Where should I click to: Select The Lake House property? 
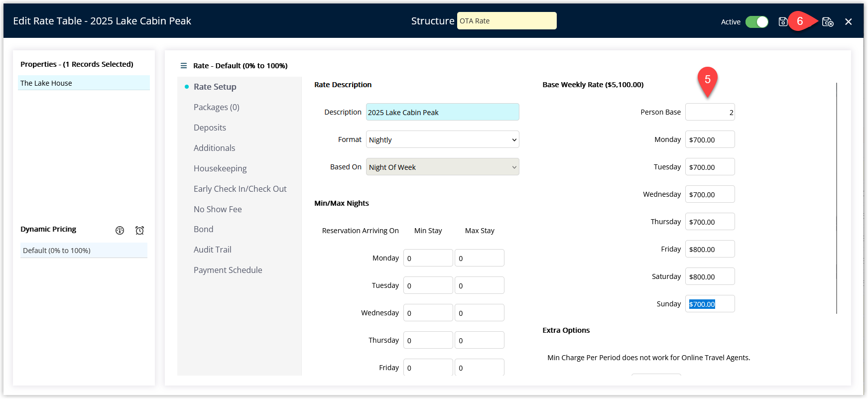click(x=84, y=83)
